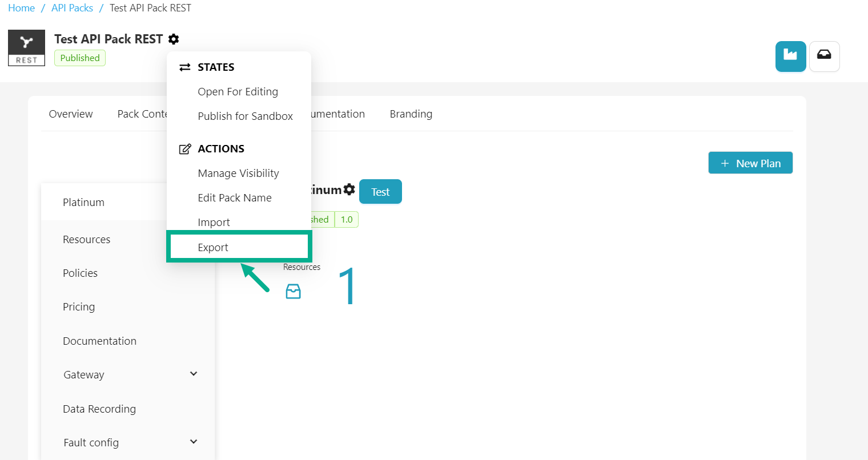Viewport: 868px width, 460px height.
Task: Open the plan settings gear icon
Action: [349, 189]
